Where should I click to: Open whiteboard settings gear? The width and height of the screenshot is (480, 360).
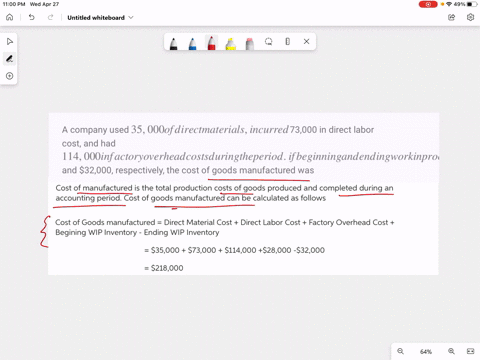tap(470, 17)
